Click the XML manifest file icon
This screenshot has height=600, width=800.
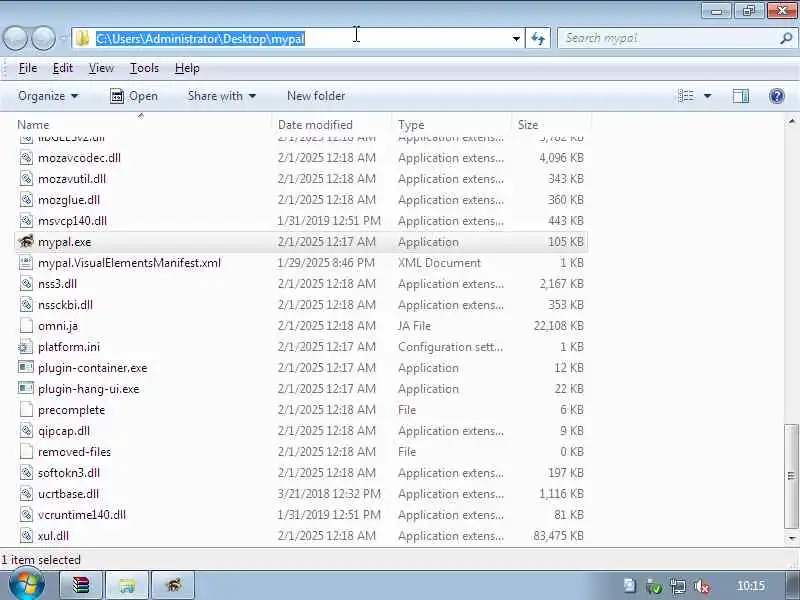click(26, 263)
